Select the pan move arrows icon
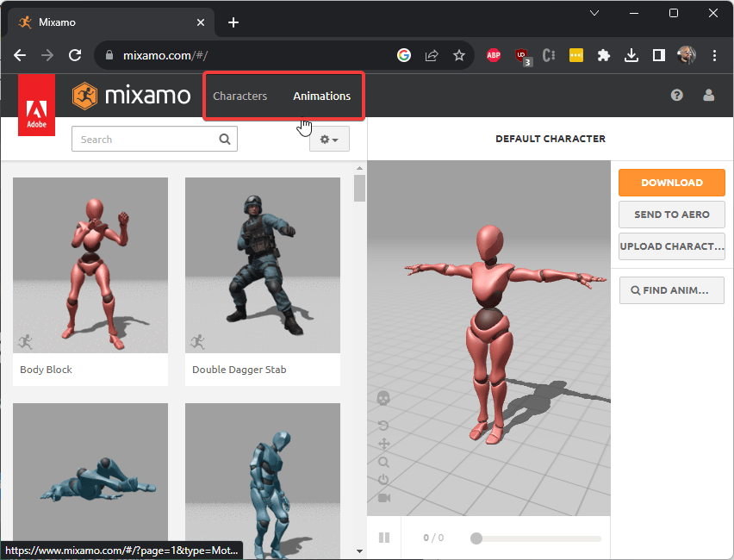The height and width of the screenshot is (560, 734). coord(384,444)
